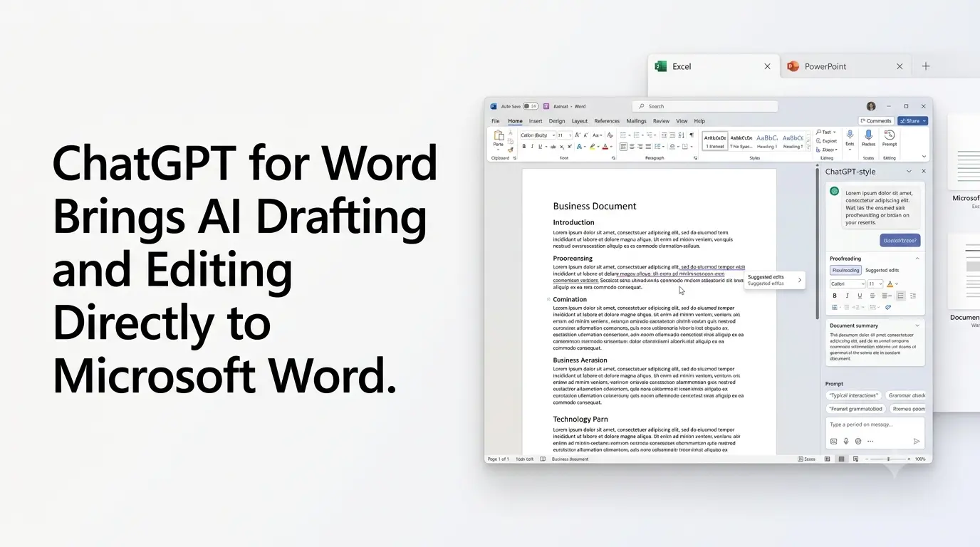Click the Paste clipboard icon
980x547 pixels.
pos(499,135)
